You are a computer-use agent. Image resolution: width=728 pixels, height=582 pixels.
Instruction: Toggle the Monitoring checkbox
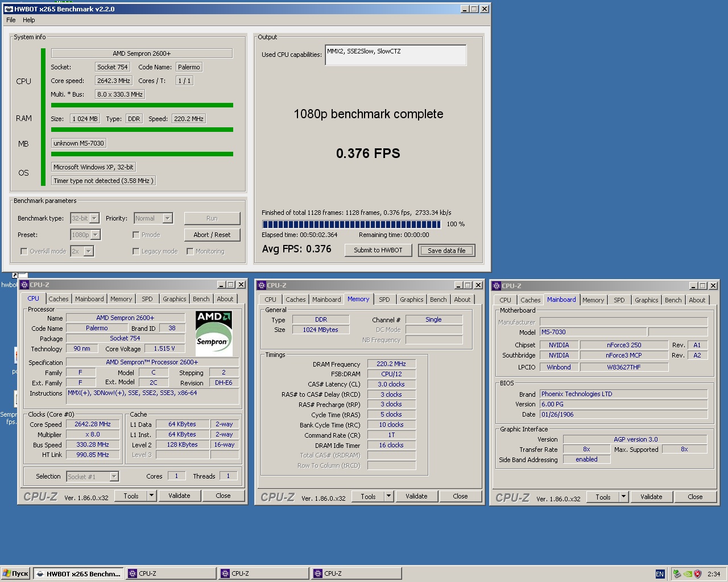coord(190,251)
